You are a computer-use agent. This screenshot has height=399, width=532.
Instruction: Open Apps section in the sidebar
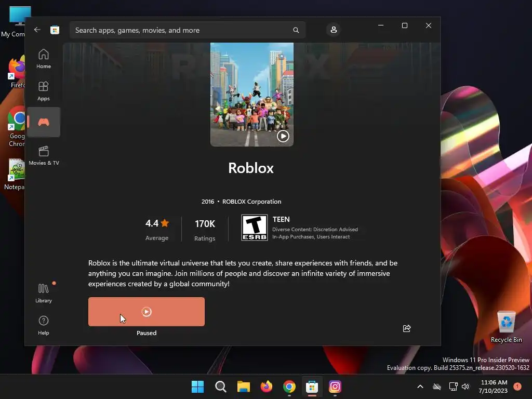point(44,91)
